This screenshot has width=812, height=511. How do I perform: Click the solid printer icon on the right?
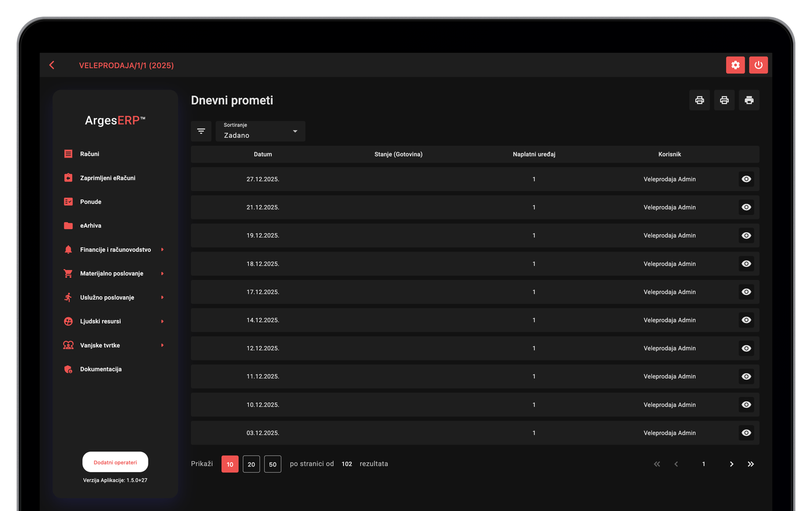point(749,100)
